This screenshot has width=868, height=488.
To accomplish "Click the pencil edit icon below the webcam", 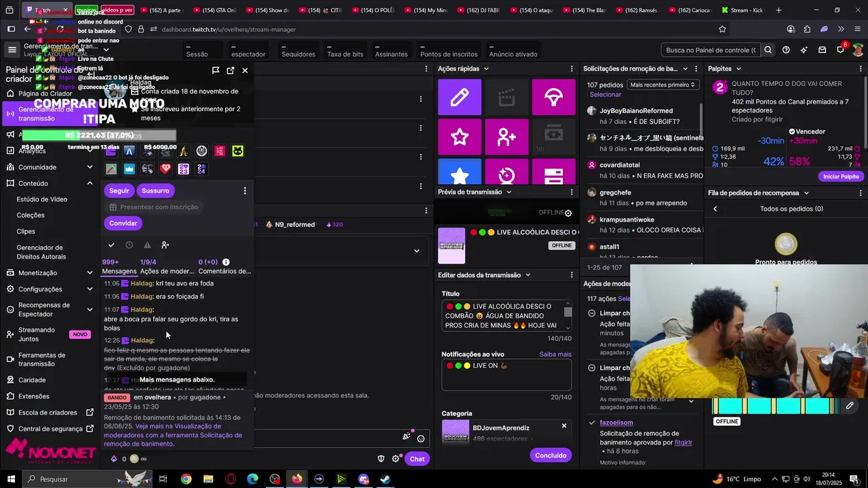I will (850, 405).
